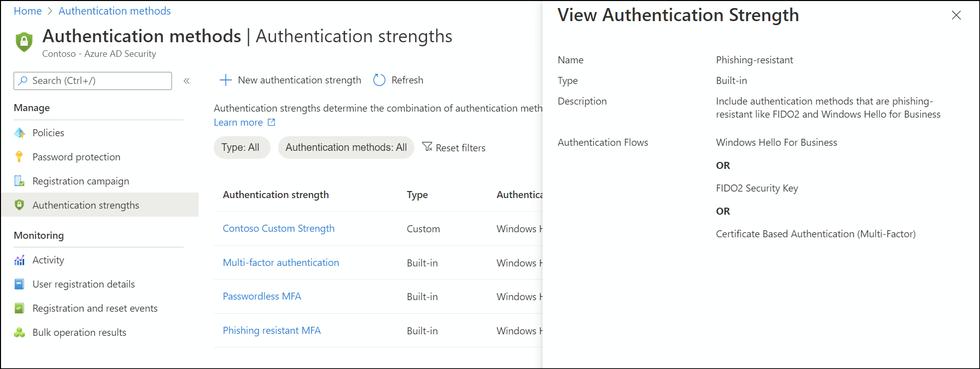This screenshot has height=369, width=980.
Task: Click the Bulk operation results icon
Action: [20, 332]
